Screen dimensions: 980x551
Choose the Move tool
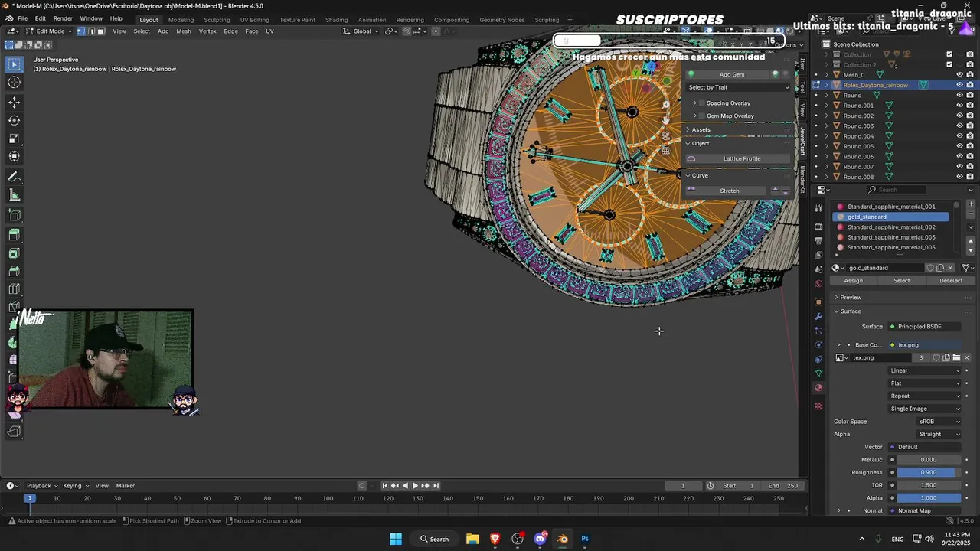14,102
